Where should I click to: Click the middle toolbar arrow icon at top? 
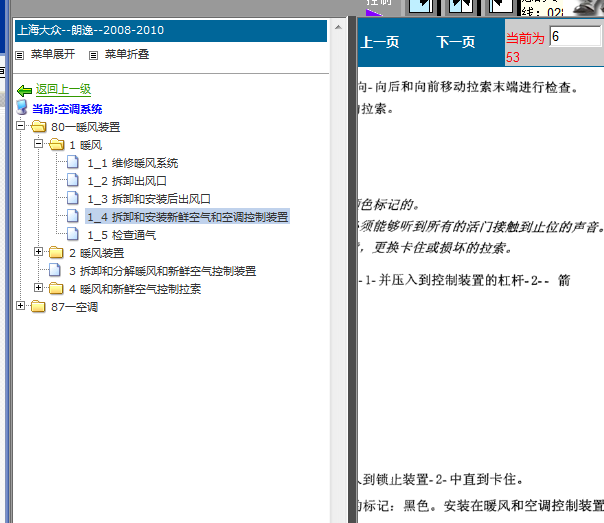[x=461, y=7]
